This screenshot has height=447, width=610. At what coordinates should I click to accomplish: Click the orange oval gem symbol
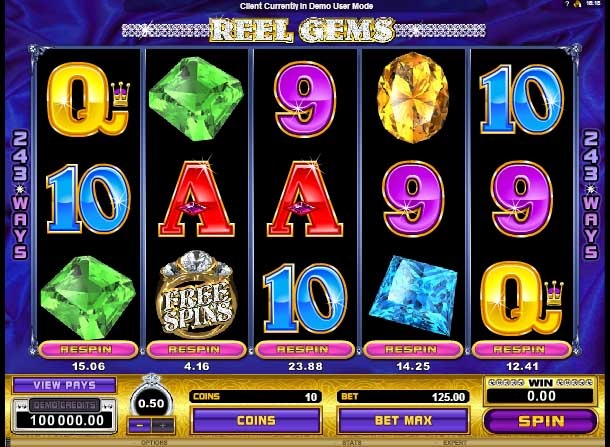[413, 98]
